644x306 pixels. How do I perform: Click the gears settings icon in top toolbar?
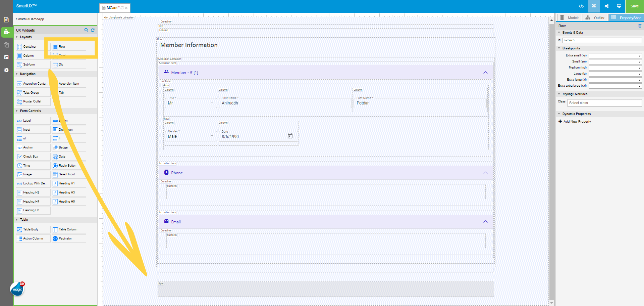(x=606, y=6)
